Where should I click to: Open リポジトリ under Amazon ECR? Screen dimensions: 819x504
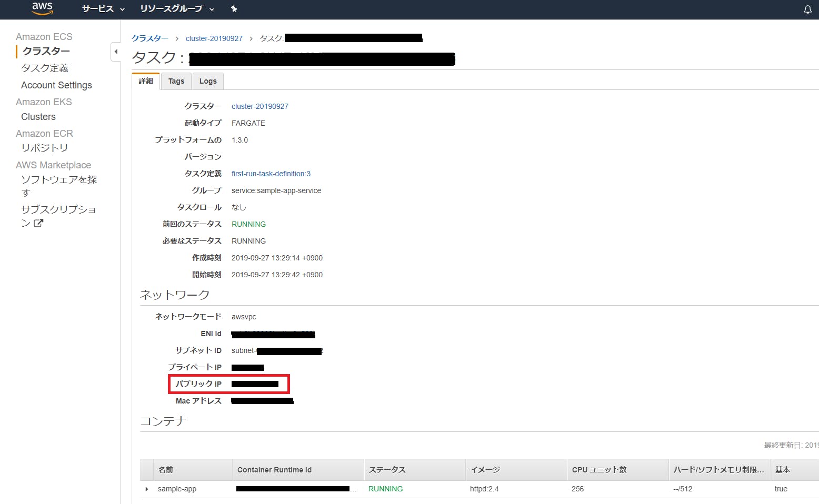coord(45,148)
